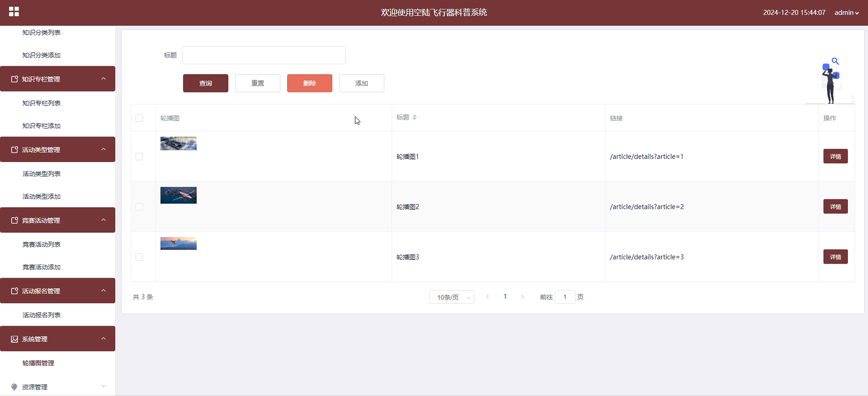Select the 轮播图3 row checkbox
The height and width of the screenshot is (396, 868).
(x=139, y=257)
